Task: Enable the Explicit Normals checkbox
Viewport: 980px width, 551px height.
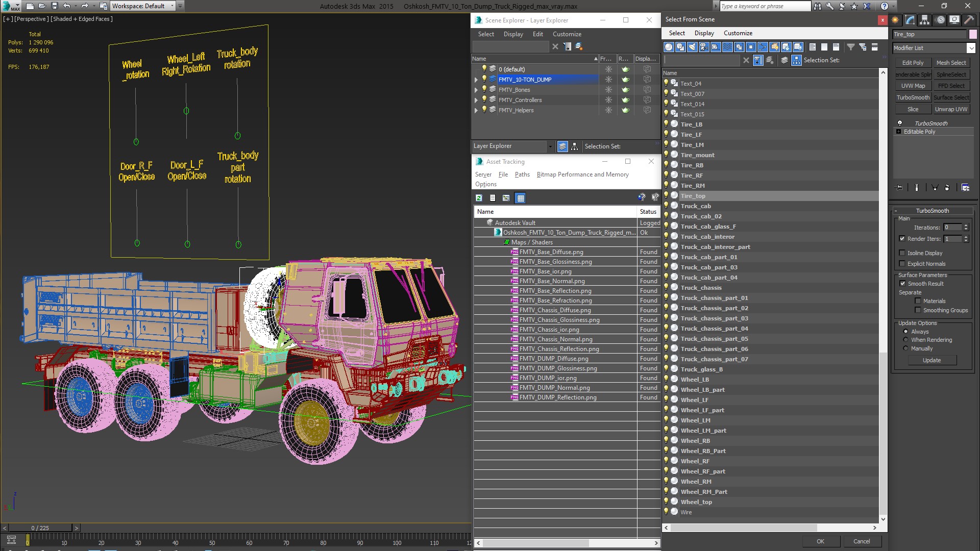Action: [902, 264]
